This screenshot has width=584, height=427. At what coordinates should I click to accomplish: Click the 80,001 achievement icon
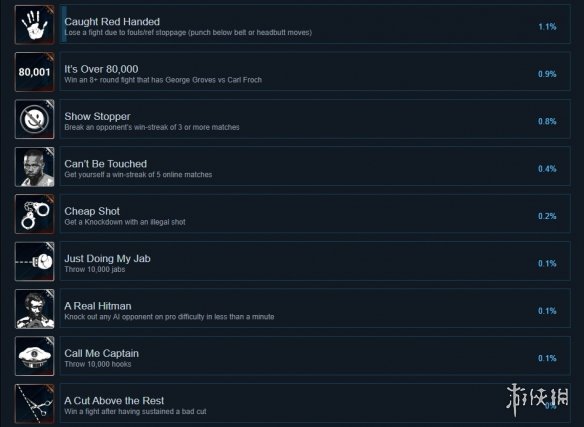pos(35,72)
